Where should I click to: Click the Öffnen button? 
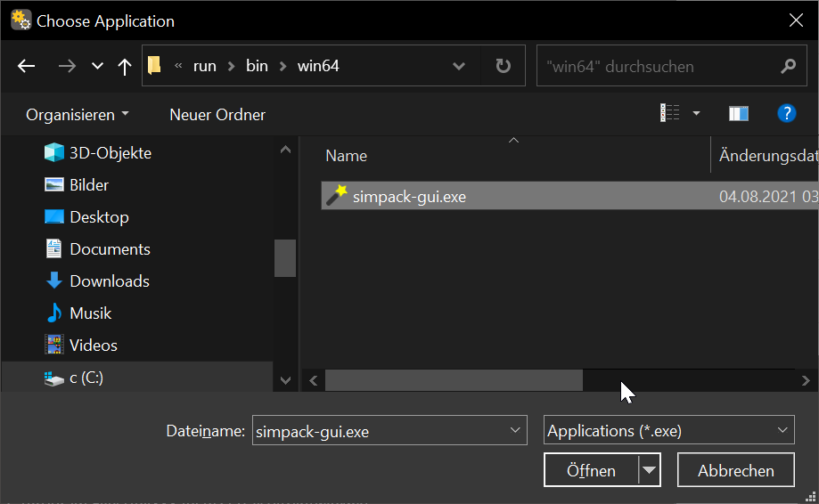tap(591, 470)
